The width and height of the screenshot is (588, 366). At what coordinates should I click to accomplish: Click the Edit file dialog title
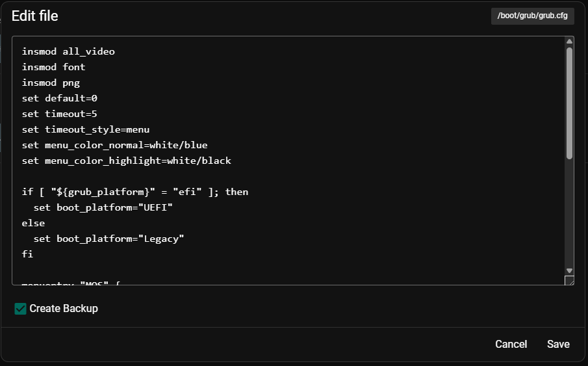point(35,16)
